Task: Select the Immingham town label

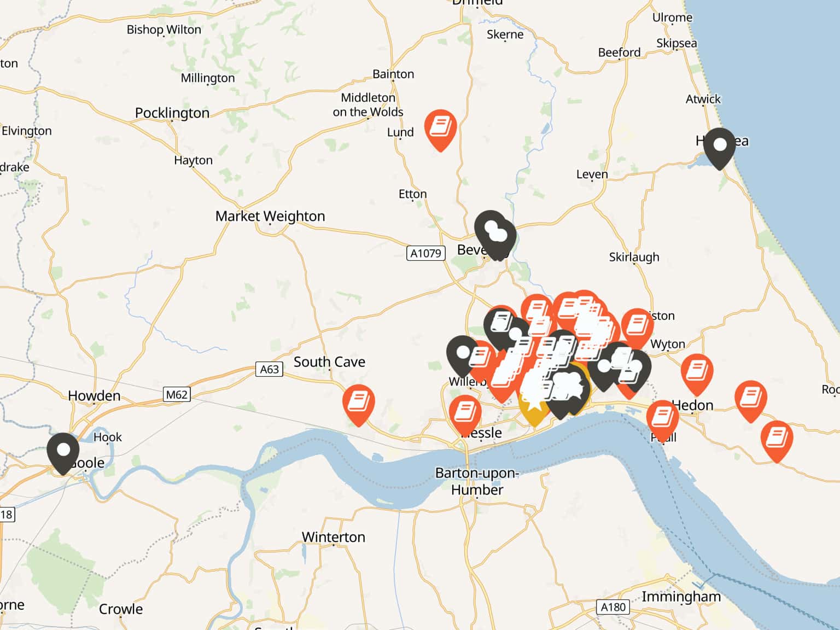Action: tap(681, 597)
